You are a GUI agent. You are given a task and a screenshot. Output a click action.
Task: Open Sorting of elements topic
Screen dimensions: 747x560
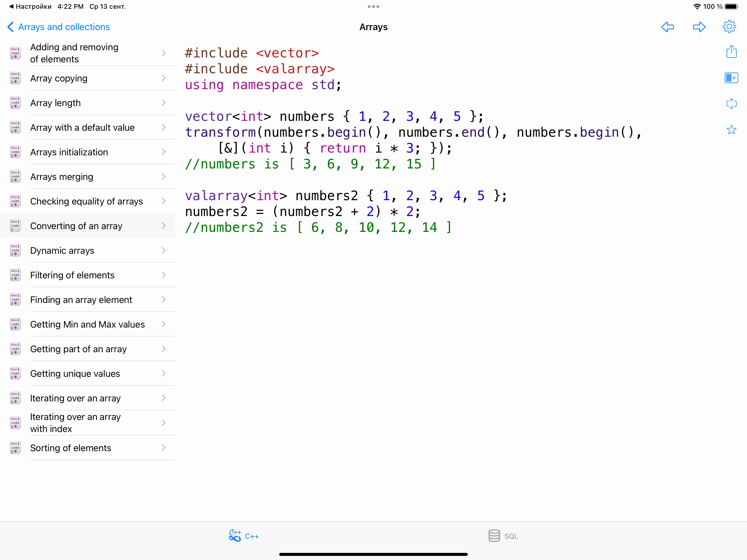[x=87, y=448]
